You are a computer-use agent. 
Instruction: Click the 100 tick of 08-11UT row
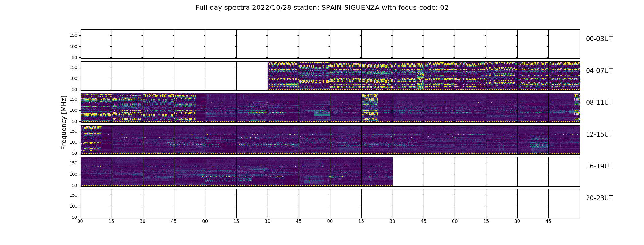74,110
